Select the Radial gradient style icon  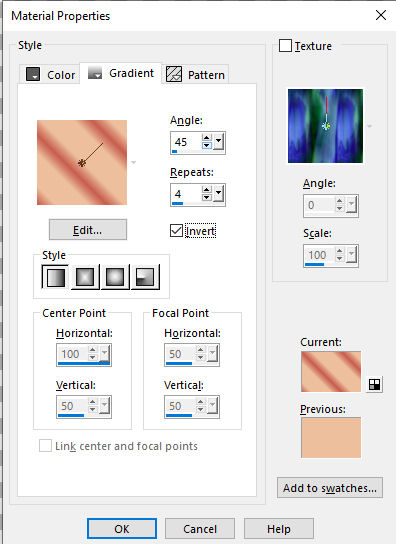145,277
